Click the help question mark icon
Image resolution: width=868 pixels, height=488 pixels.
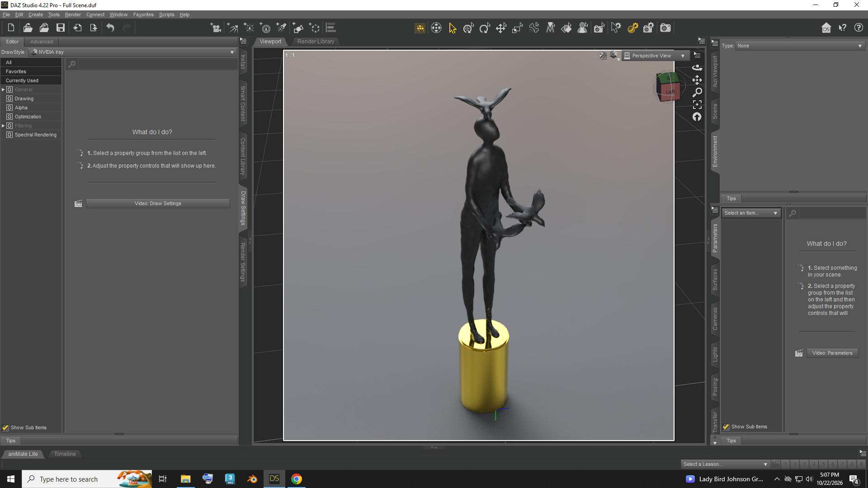click(x=859, y=28)
